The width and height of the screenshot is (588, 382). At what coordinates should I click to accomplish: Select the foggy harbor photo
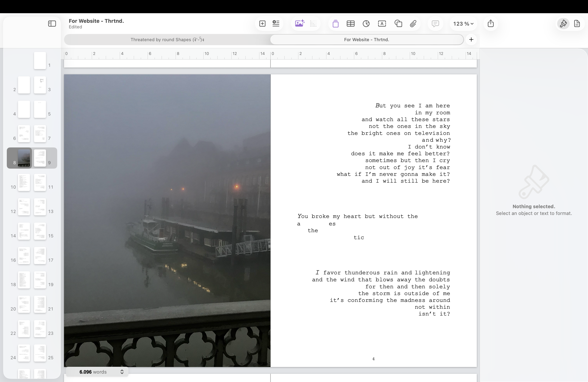(167, 221)
